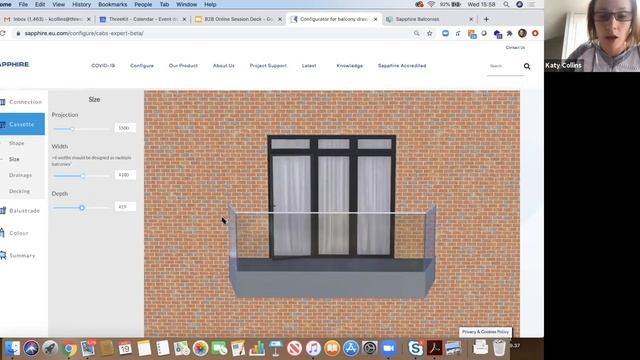Viewport: 640px width, 360px height.
Task: Select the Drainage sub-item under Cassette
Action: tap(20, 175)
